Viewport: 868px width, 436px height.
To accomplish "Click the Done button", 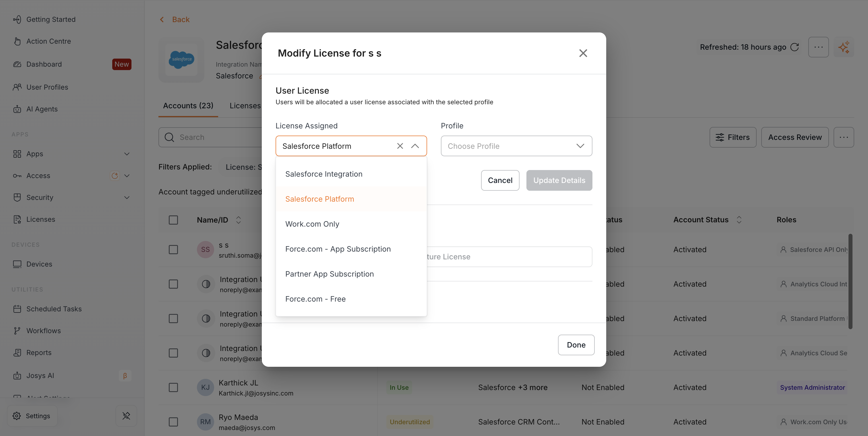I will tap(576, 345).
